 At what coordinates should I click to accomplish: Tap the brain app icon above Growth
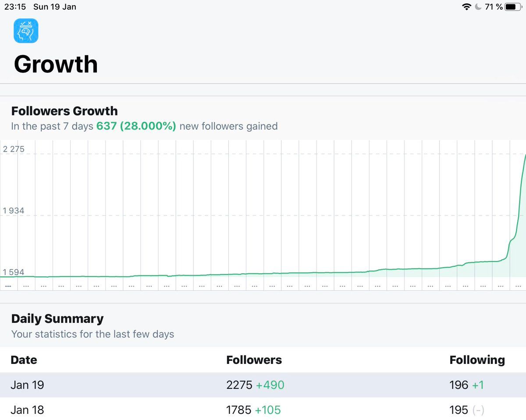click(x=26, y=31)
